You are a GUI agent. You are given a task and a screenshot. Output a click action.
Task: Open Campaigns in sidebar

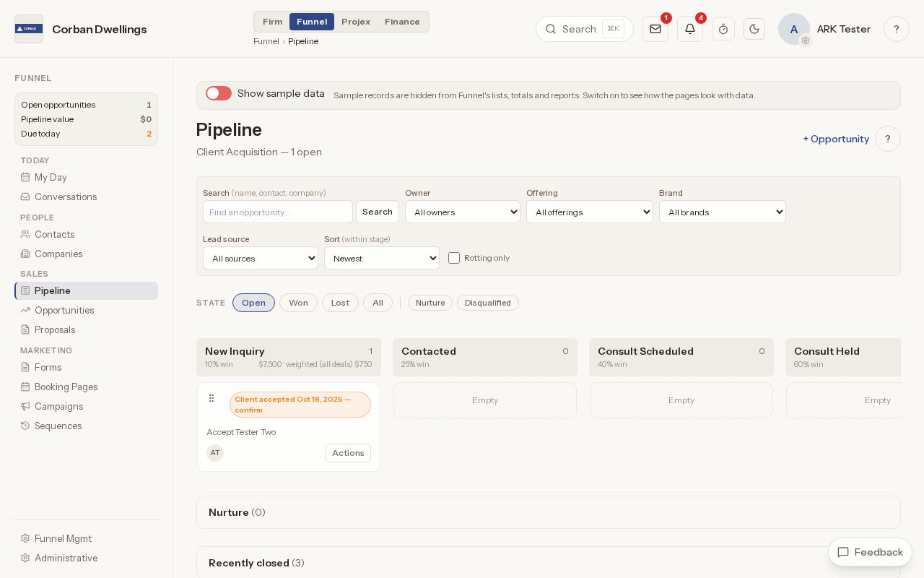point(86,406)
